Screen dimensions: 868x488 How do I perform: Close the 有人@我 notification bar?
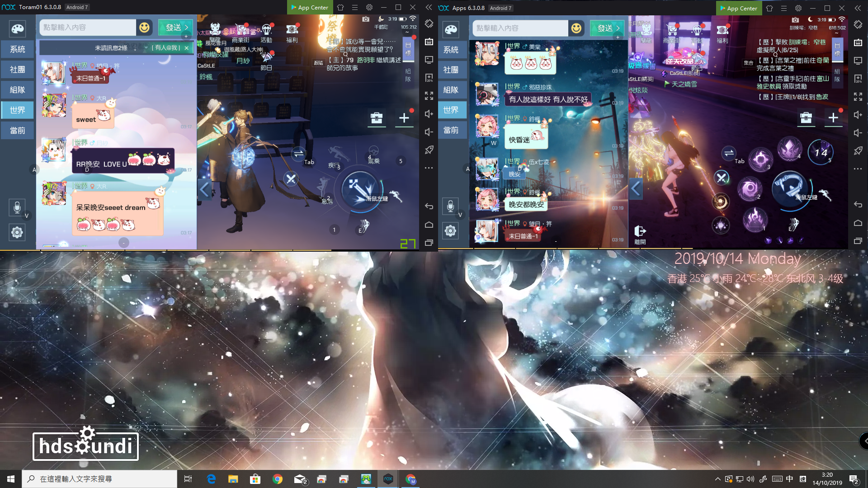coord(186,47)
